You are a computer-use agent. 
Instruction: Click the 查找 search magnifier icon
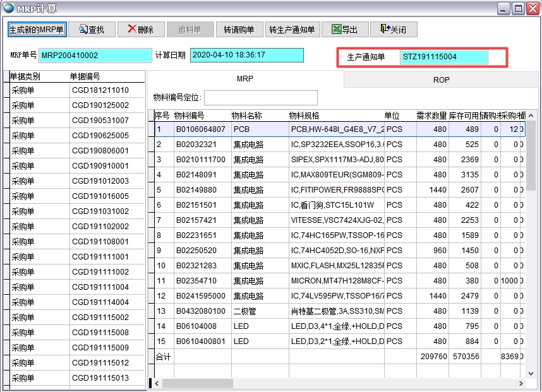coord(82,29)
